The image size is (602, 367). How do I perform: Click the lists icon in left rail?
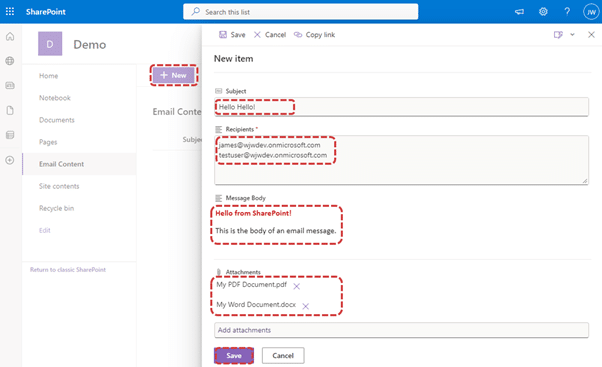tap(10, 135)
